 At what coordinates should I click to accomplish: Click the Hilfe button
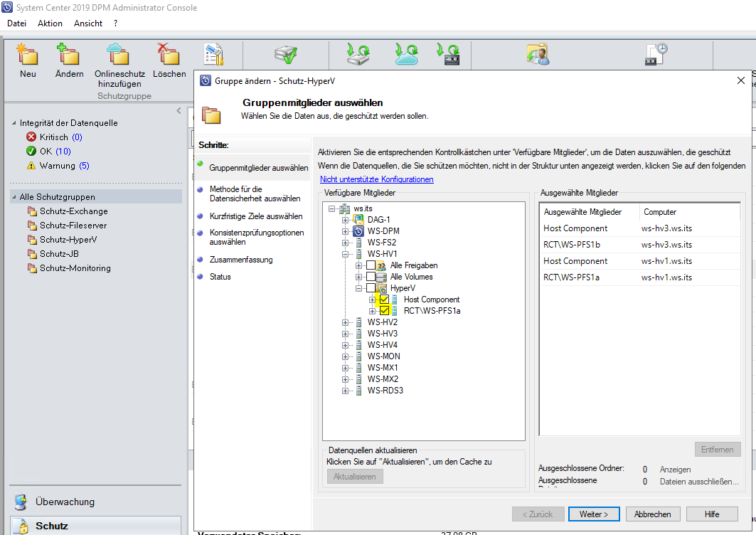tap(712, 514)
